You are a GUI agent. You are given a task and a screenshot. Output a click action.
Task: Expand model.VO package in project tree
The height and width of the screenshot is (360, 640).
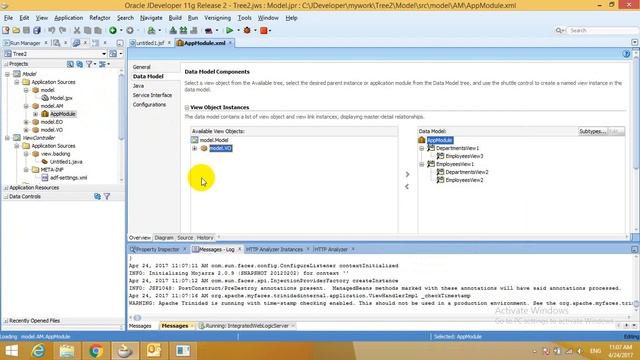26,130
